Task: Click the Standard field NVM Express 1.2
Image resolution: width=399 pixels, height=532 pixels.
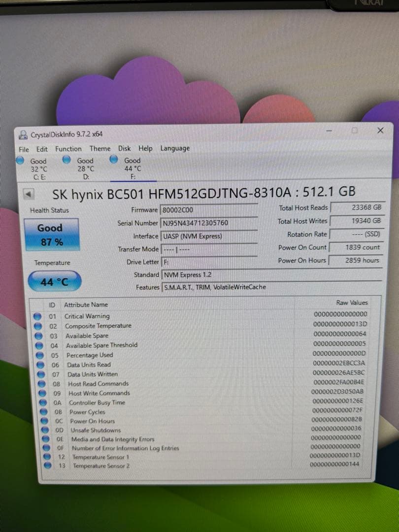Action: pos(272,274)
